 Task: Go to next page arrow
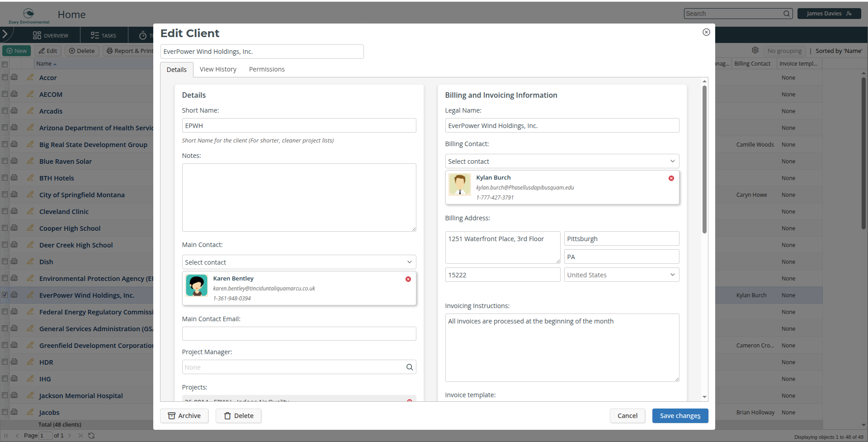tap(70, 436)
